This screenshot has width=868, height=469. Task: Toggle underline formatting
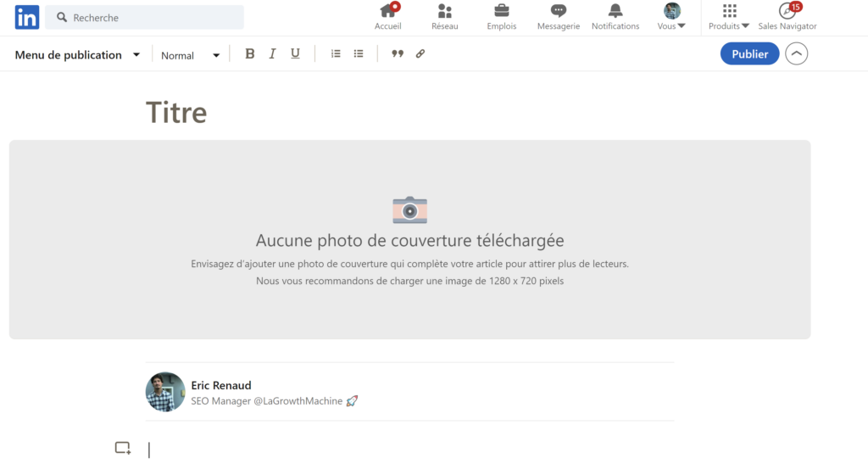click(x=295, y=54)
